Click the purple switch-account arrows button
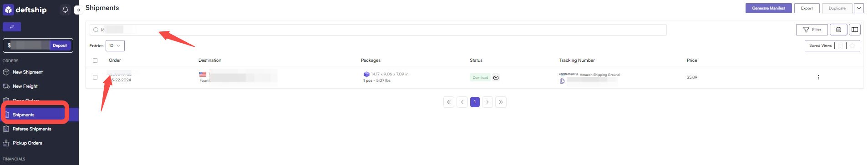 pyautogui.click(x=12, y=27)
